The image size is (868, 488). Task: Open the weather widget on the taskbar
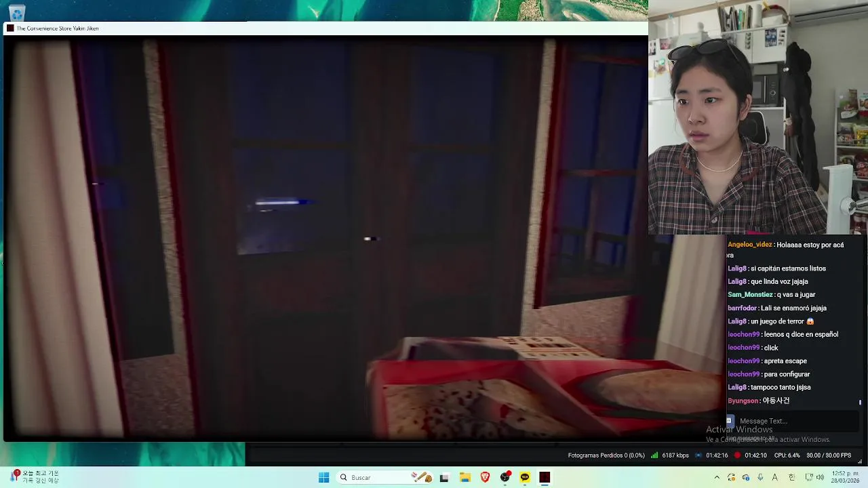click(x=34, y=476)
